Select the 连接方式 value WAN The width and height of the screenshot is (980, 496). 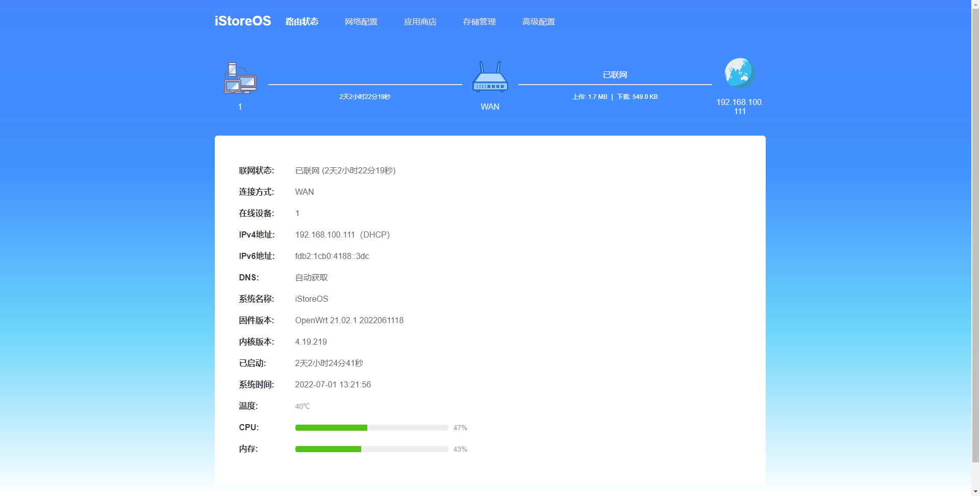[305, 192]
